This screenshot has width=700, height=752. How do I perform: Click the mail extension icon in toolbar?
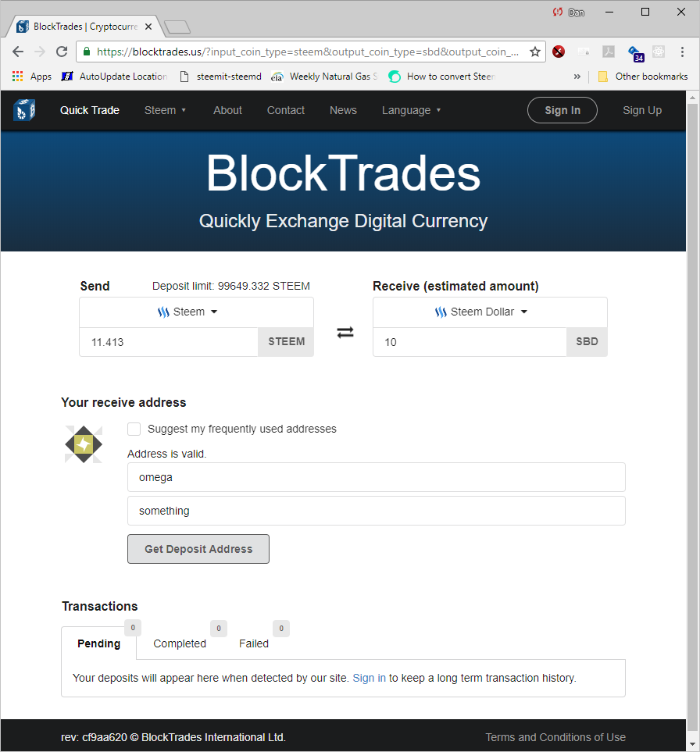point(584,52)
